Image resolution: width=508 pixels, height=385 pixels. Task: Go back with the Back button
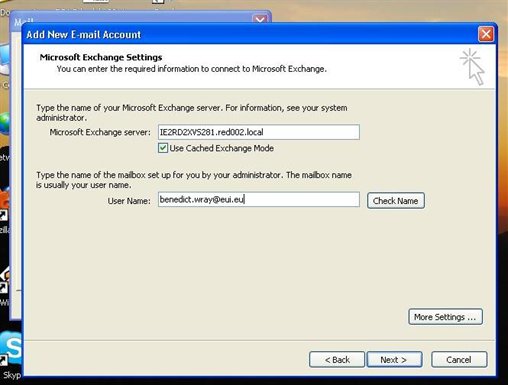[x=337, y=360]
